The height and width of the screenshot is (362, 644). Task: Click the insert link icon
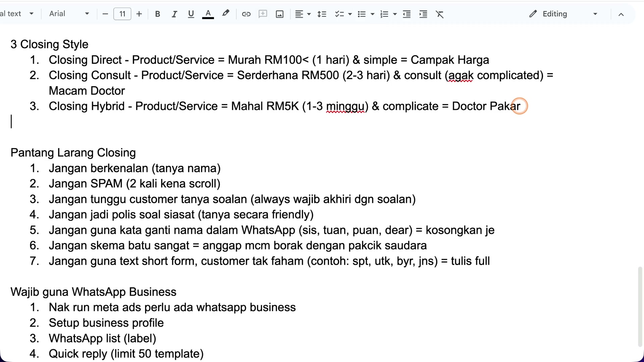pyautogui.click(x=246, y=14)
